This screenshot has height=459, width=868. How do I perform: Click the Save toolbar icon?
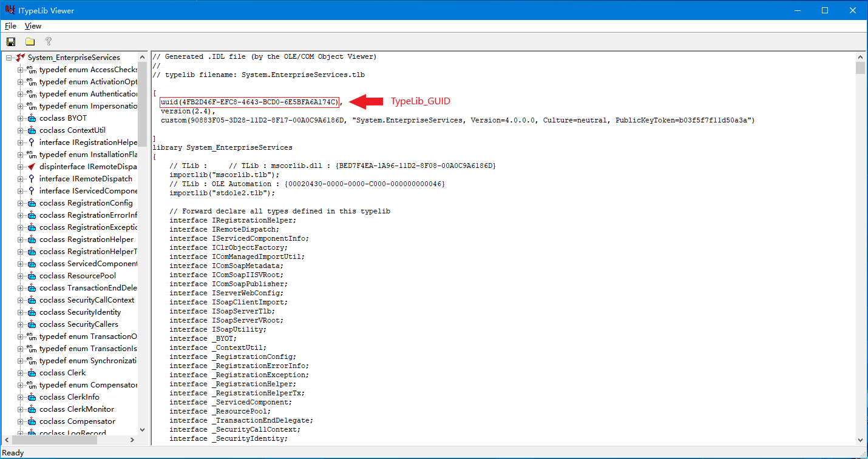11,42
